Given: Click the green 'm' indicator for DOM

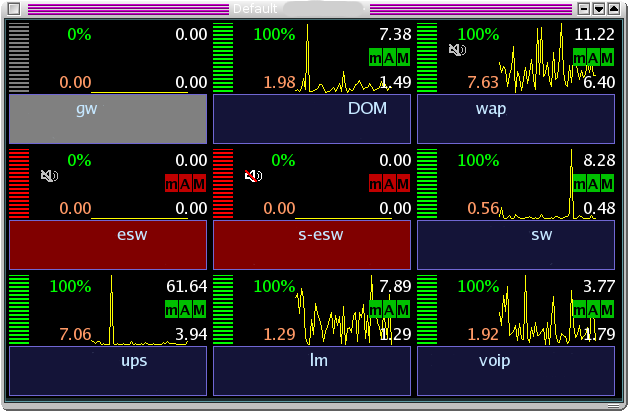Looking at the screenshot, I should click(x=376, y=58).
